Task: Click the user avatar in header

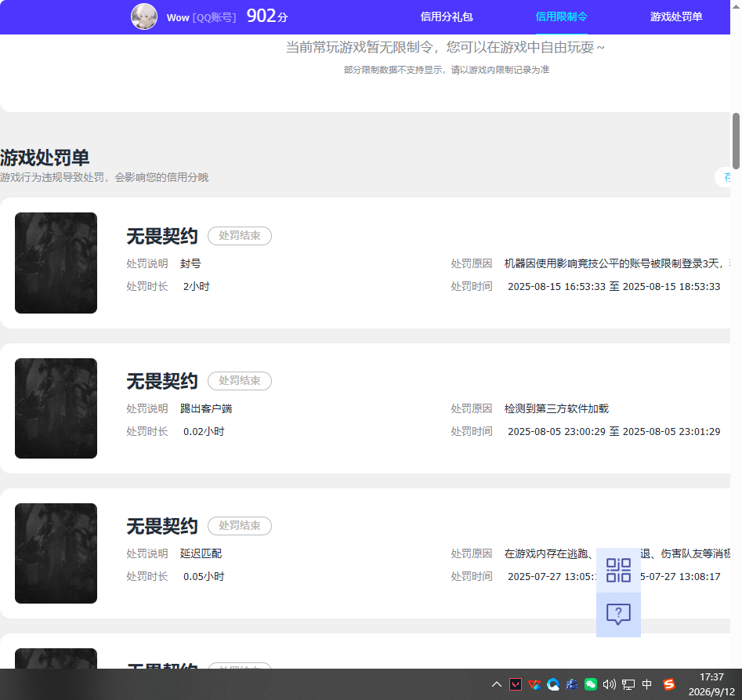Action: (x=144, y=16)
